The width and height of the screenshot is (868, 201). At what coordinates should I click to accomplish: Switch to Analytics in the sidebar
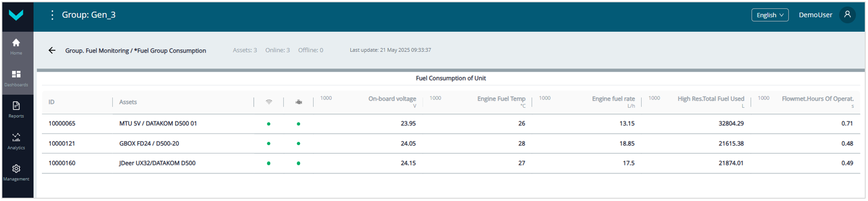click(x=16, y=141)
